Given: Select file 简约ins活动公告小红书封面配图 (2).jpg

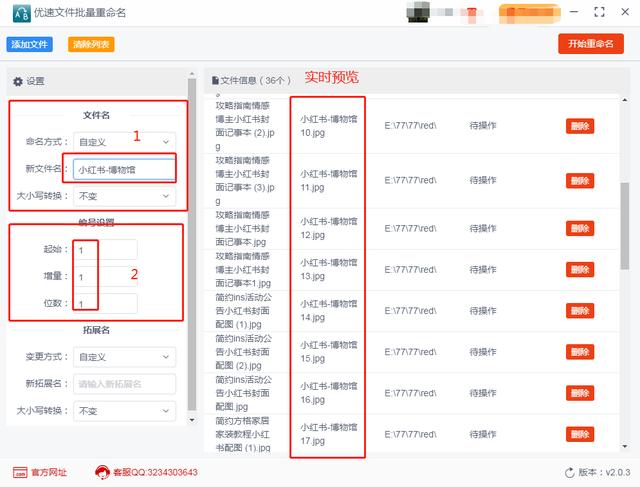Looking at the screenshot, I should coord(243,352).
